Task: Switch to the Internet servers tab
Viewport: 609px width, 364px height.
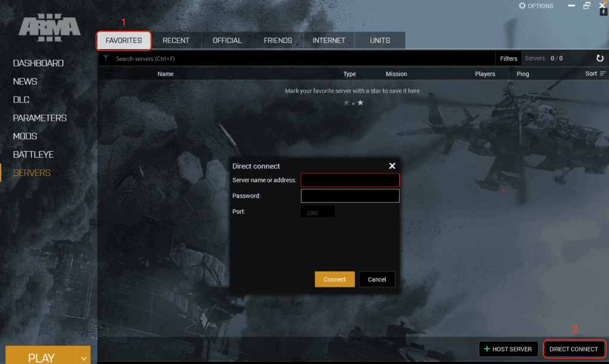Action: 329,40
